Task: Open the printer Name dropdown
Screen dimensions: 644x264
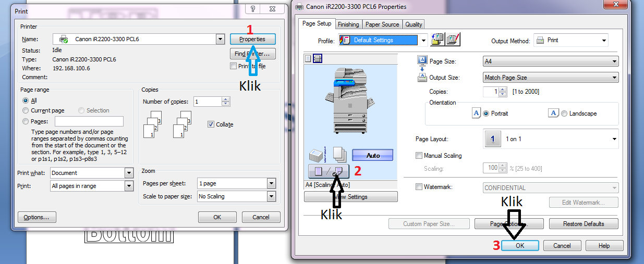Action: click(x=220, y=39)
